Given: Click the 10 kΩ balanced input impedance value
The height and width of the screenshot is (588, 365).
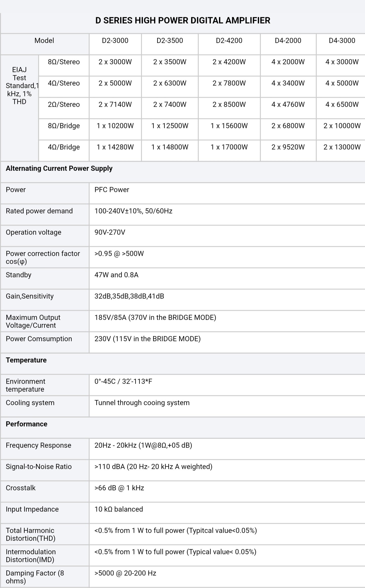Looking at the screenshot, I should coord(119,509).
